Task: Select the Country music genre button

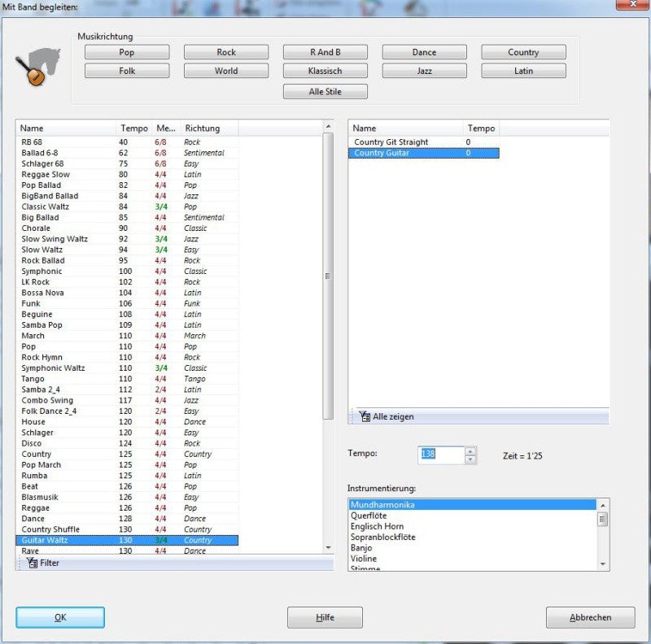Action: click(523, 52)
